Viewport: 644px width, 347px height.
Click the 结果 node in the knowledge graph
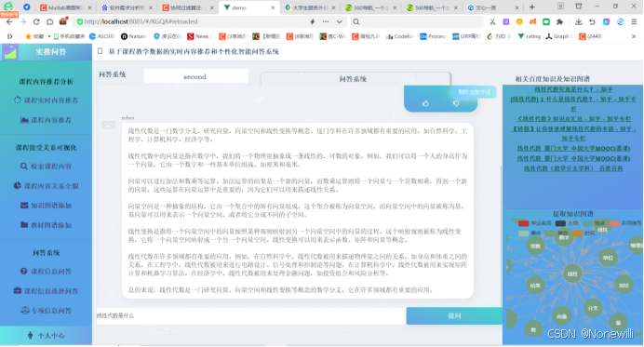535,286
